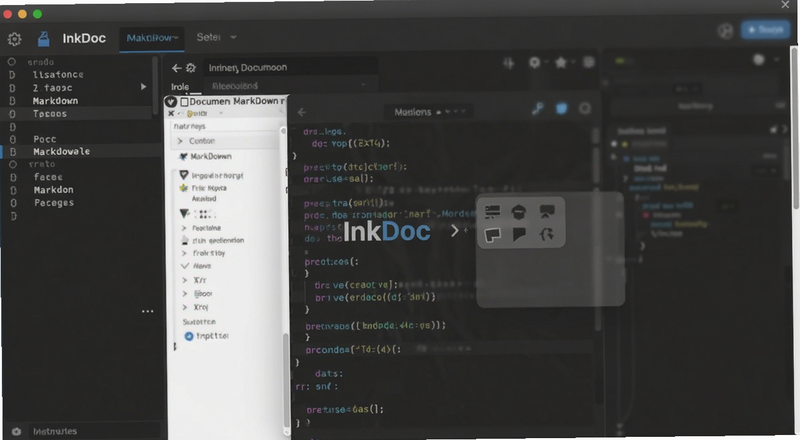This screenshot has height=440, width=800.
Task: Open the 'Sete' dropdown in the header
Action: pos(217,37)
